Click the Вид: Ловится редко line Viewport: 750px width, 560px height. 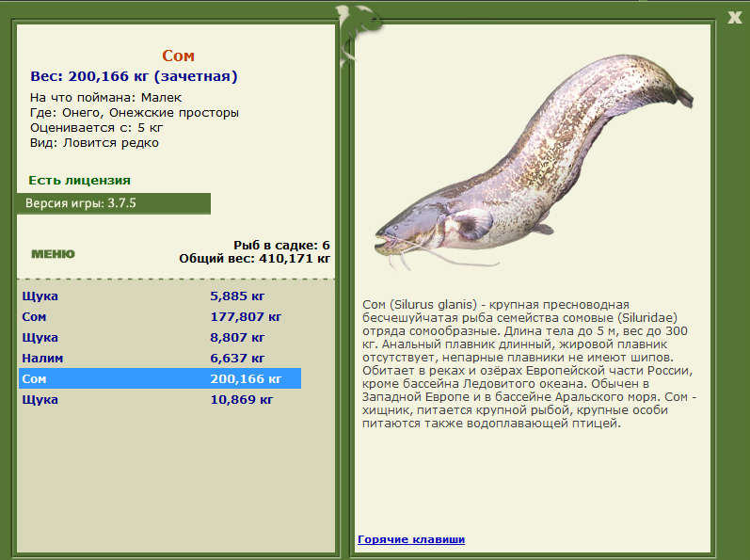pos(94,143)
